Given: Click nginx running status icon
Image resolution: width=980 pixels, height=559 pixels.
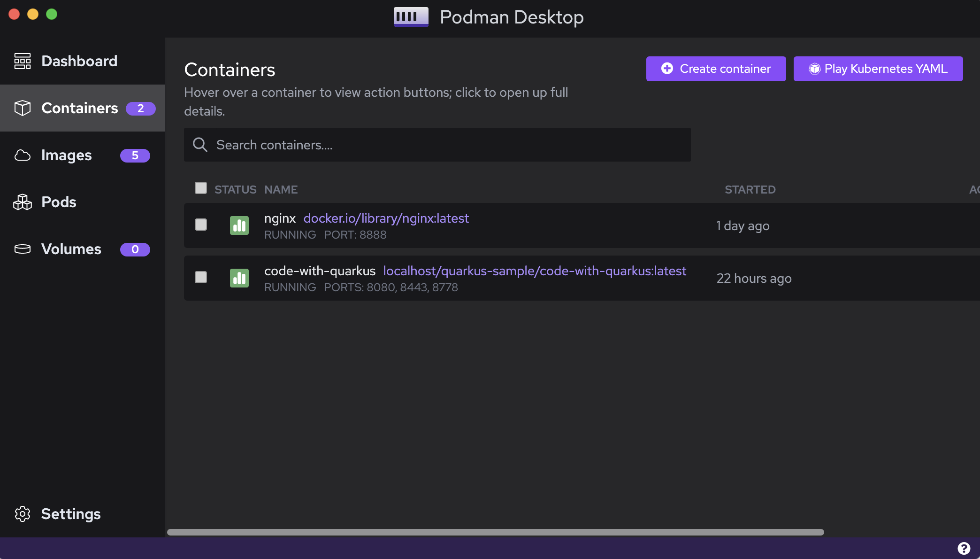Looking at the screenshot, I should [239, 225].
